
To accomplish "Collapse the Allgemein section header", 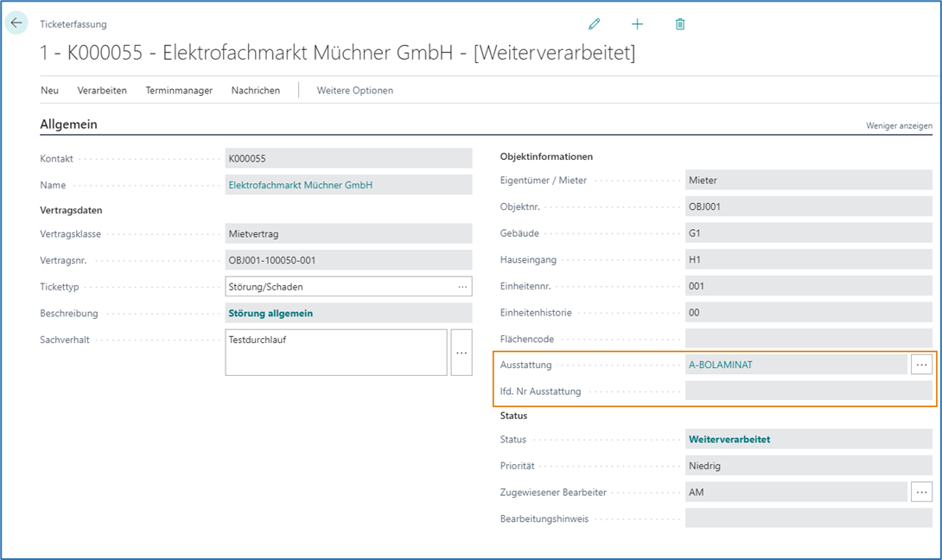I will [68, 124].
